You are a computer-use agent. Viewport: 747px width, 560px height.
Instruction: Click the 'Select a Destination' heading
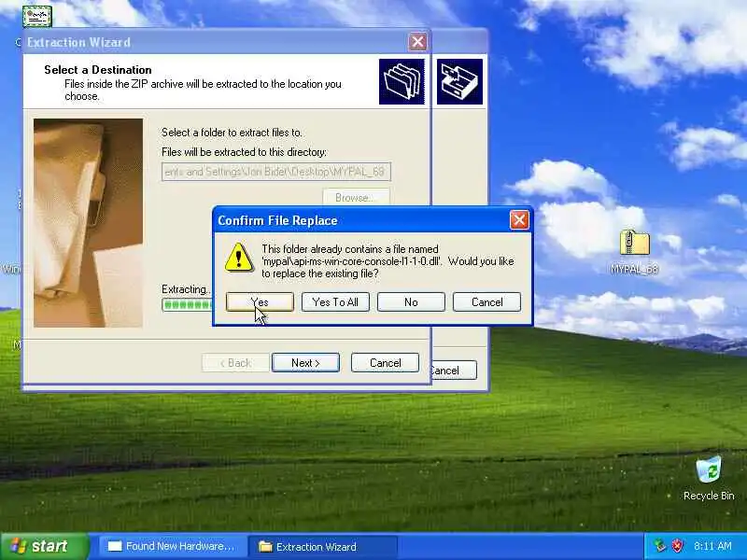tap(98, 69)
